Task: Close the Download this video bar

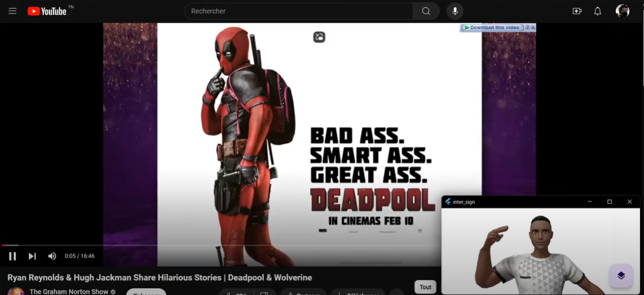Action: [533, 28]
